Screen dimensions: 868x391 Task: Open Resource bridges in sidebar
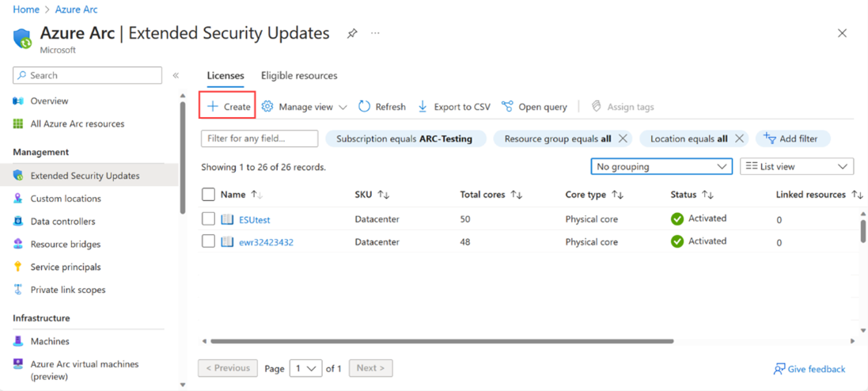[65, 245]
